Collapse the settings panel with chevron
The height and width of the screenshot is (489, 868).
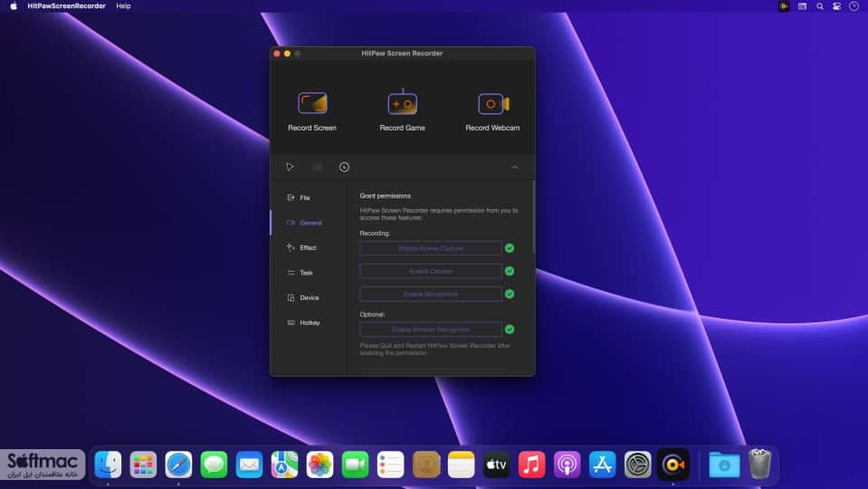pyautogui.click(x=515, y=168)
